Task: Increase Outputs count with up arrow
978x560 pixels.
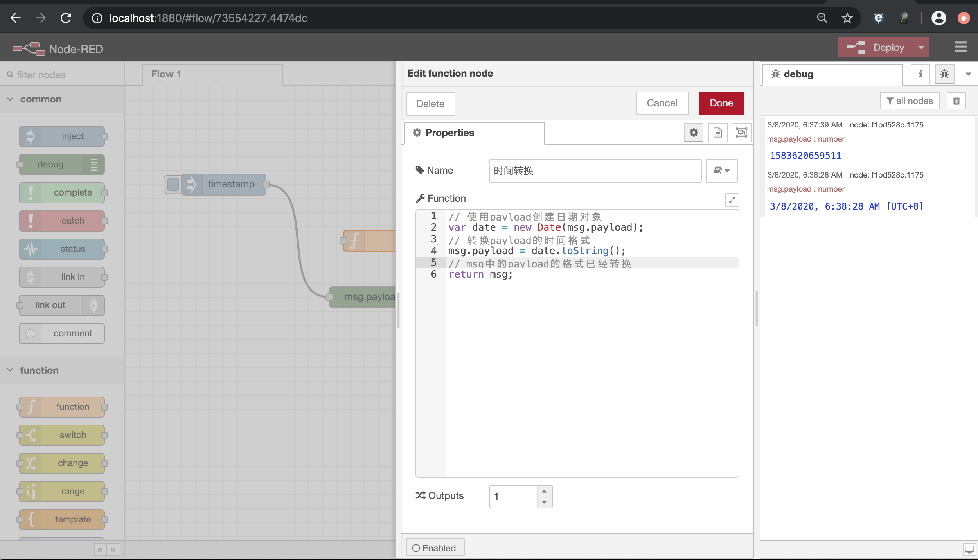Action: pyautogui.click(x=544, y=491)
